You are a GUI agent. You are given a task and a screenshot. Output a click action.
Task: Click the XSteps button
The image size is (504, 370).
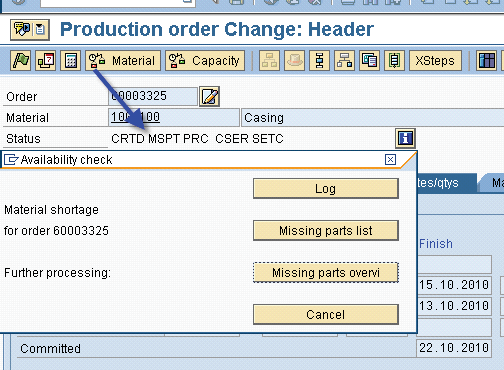tap(435, 60)
